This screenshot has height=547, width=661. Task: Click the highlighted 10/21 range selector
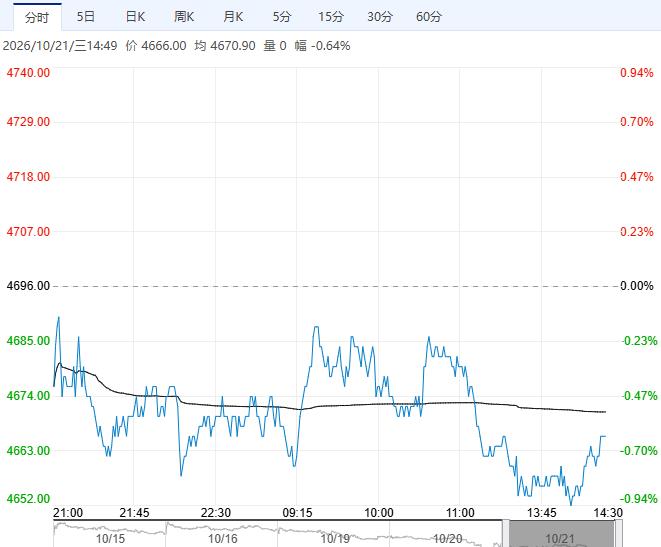point(562,534)
